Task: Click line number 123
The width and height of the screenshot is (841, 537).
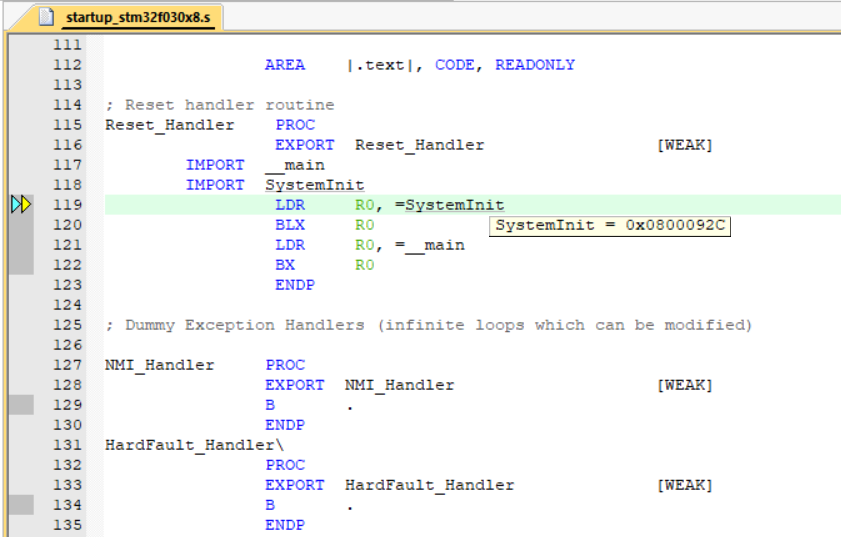Action: point(68,285)
